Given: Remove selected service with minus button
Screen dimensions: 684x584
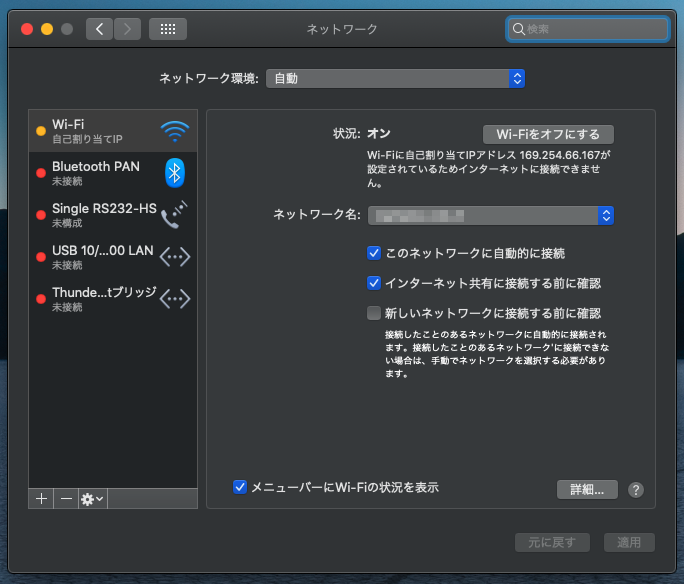Looking at the screenshot, I should [x=66, y=499].
